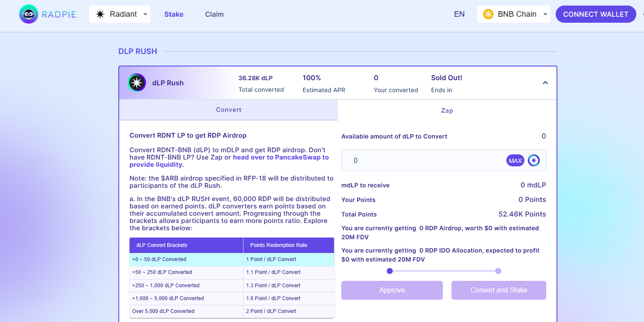Click the 1.1 Point / dLP Convert cell
Image resolution: width=644 pixels, height=322 pixels.
click(x=289, y=272)
